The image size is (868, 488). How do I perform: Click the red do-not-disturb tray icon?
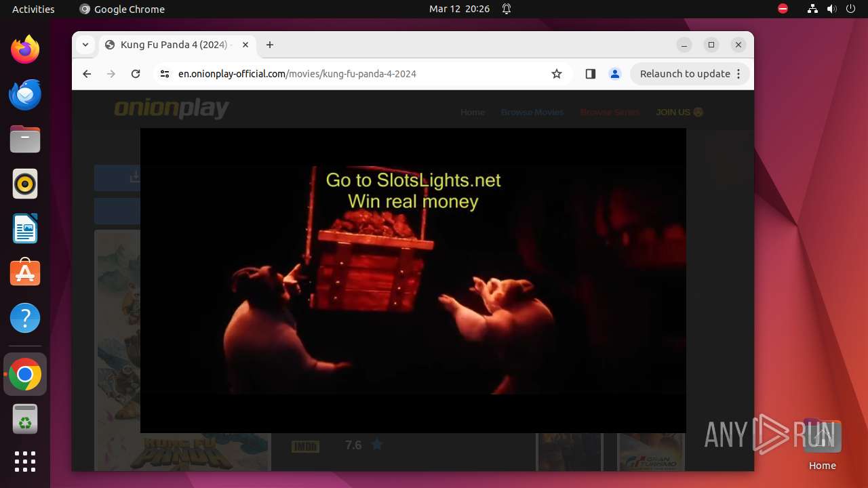[783, 9]
